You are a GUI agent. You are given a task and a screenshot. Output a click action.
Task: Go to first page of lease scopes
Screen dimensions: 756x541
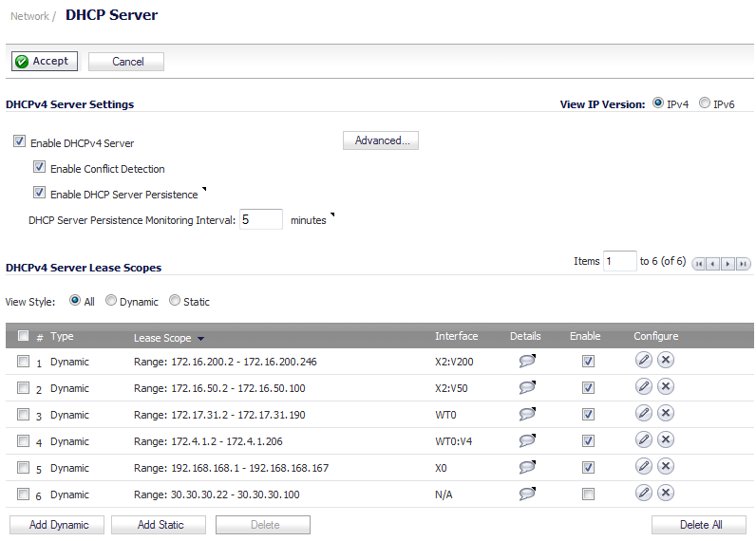699,264
